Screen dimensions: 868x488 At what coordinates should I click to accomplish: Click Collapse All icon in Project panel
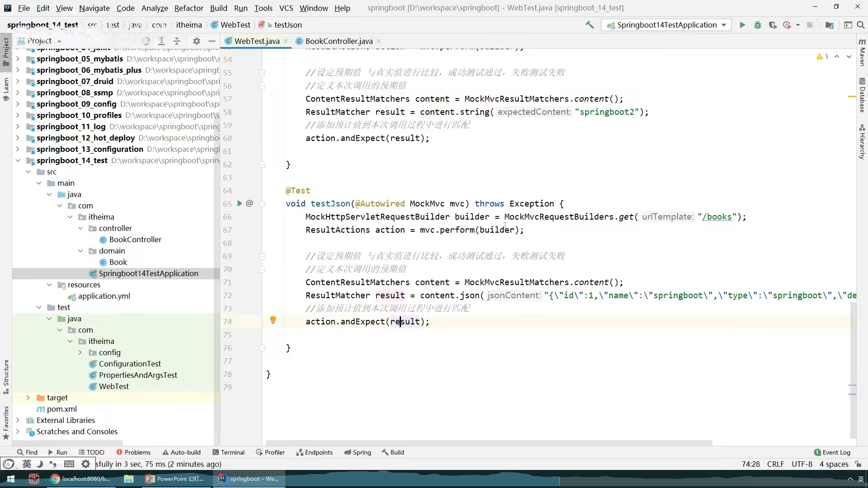177,41
